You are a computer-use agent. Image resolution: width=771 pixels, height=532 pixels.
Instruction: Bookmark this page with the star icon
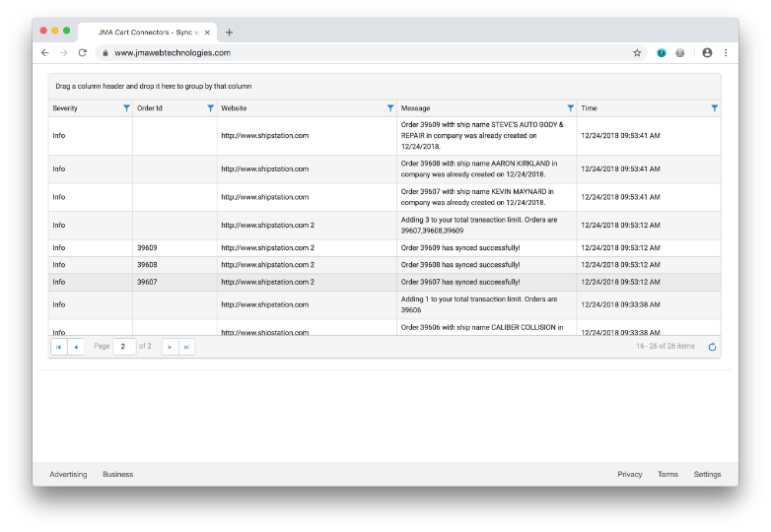[637, 52]
